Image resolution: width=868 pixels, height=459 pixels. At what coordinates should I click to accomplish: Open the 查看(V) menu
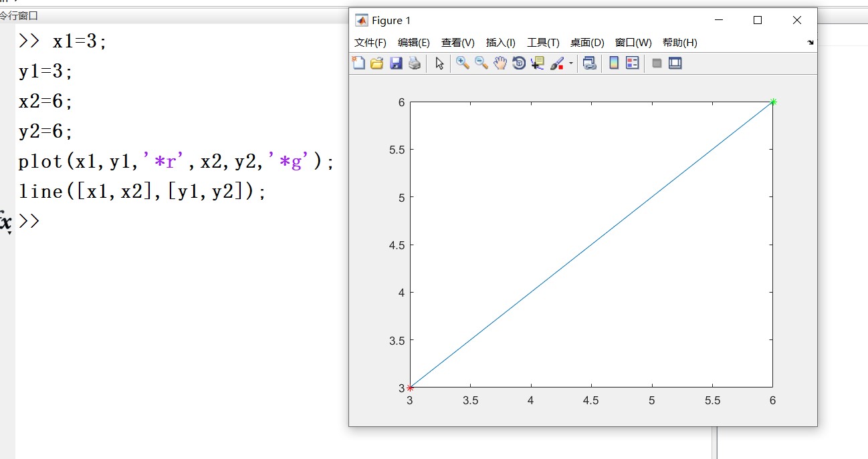458,43
